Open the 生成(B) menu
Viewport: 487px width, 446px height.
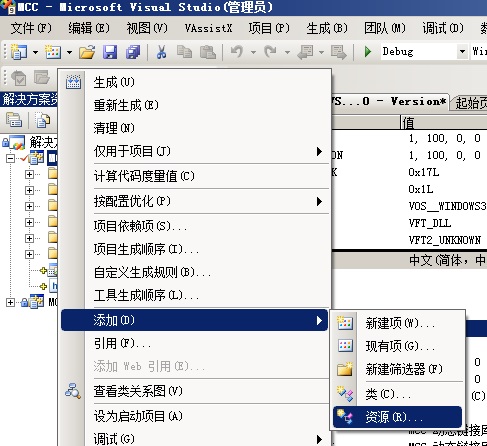327,28
